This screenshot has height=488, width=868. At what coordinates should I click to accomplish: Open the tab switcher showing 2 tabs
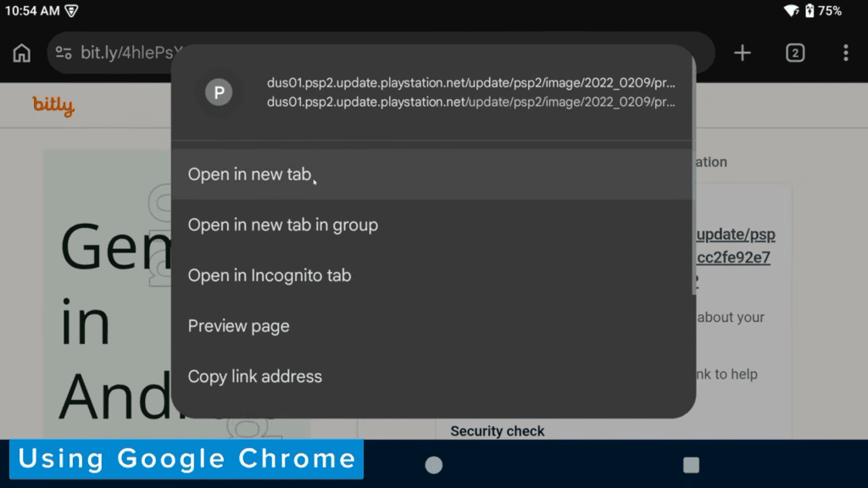click(x=795, y=53)
